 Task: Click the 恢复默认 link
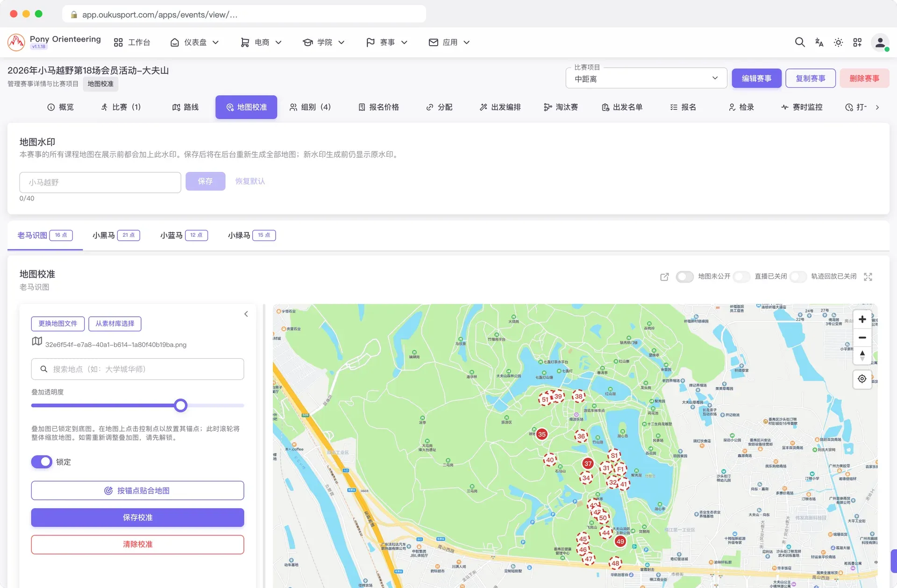tap(250, 181)
